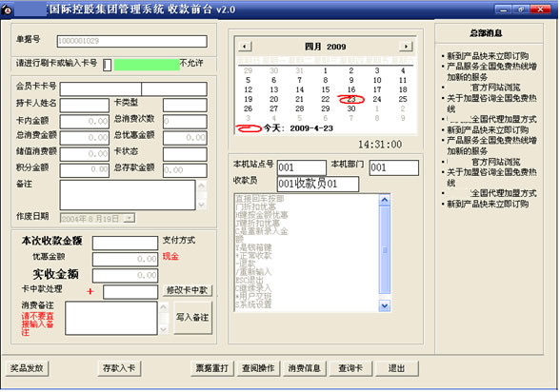The height and width of the screenshot is (392, 560).
Task: Click the up arrow in 备注 scrollbar
Action: point(202,186)
